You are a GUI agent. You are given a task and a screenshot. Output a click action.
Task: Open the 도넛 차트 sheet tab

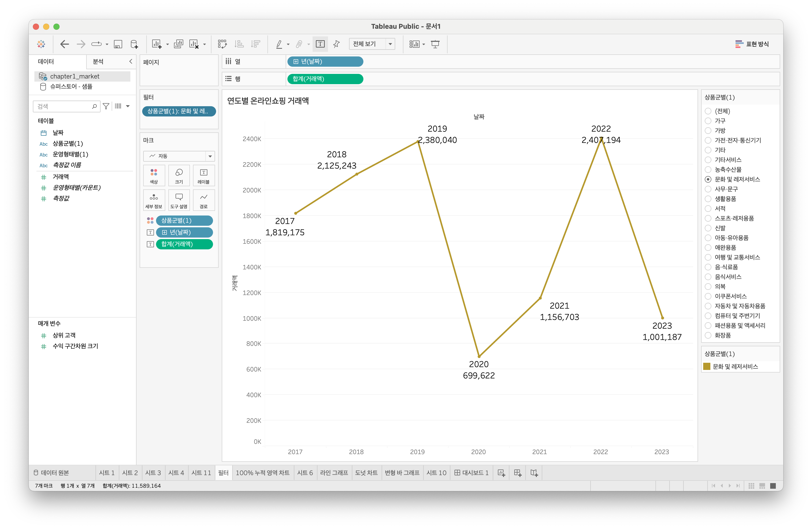pos(366,473)
